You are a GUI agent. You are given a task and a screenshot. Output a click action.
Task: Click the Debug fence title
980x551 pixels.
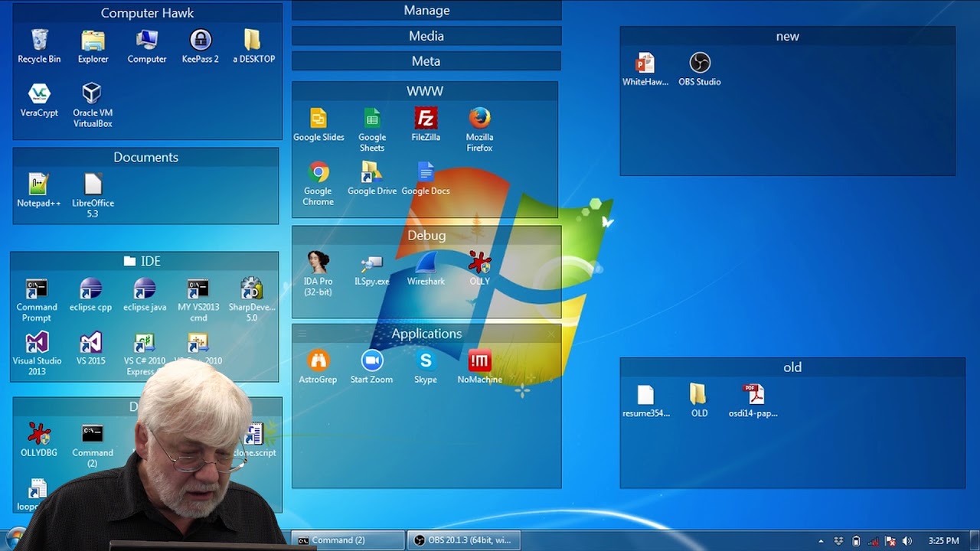pos(426,235)
